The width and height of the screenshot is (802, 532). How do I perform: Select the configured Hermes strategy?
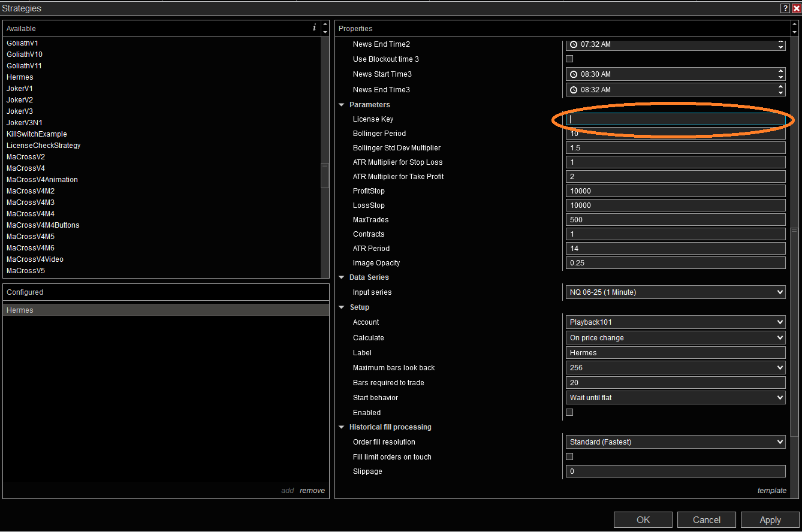pos(20,310)
